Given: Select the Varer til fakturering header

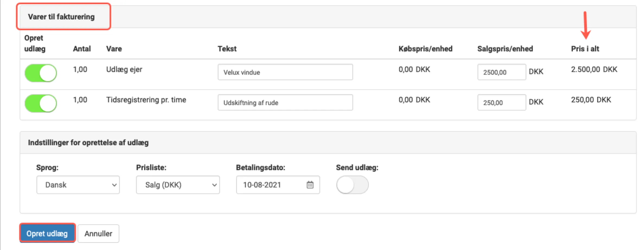Looking at the screenshot, I should 61,17.
